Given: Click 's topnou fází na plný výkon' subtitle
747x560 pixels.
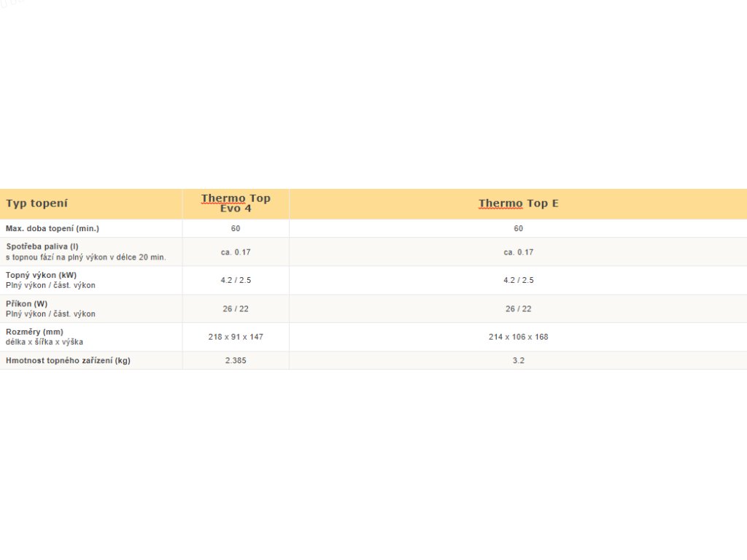Looking at the screenshot, I should coord(86,257).
